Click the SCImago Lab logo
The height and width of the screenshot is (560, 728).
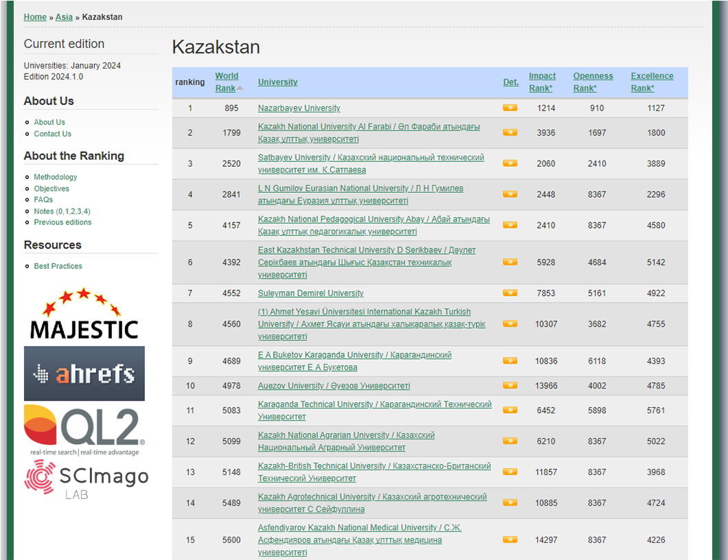(x=86, y=478)
